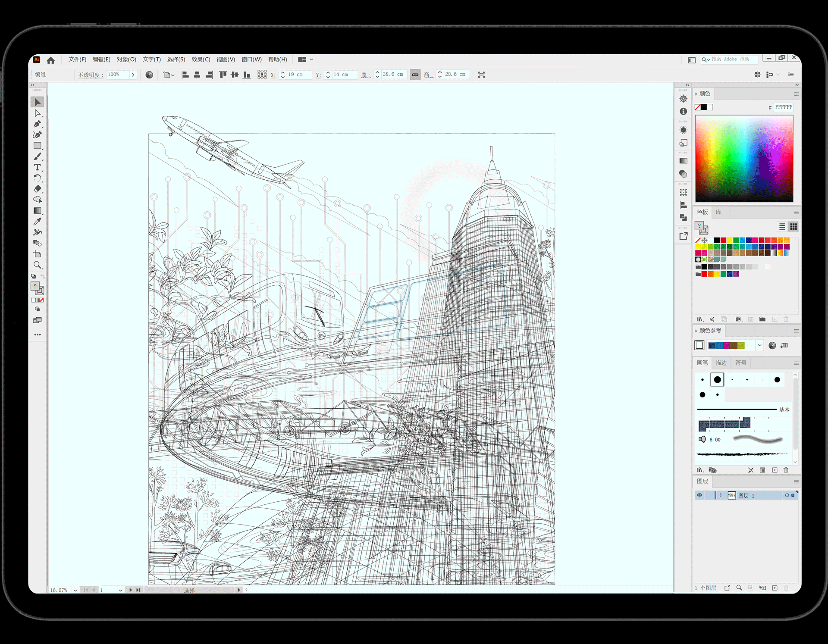Toggle constrain width and height proportions link
The height and width of the screenshot is (644, 828).
[x=415, y=75]
